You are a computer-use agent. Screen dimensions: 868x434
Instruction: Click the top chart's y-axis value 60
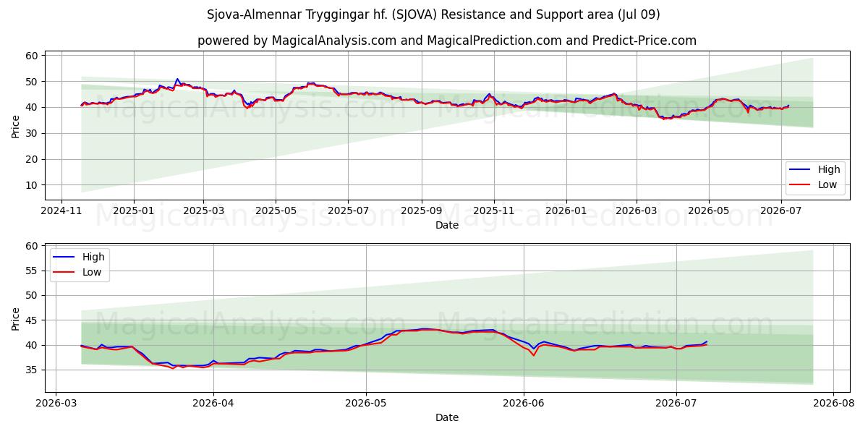(x=33, y=56)
